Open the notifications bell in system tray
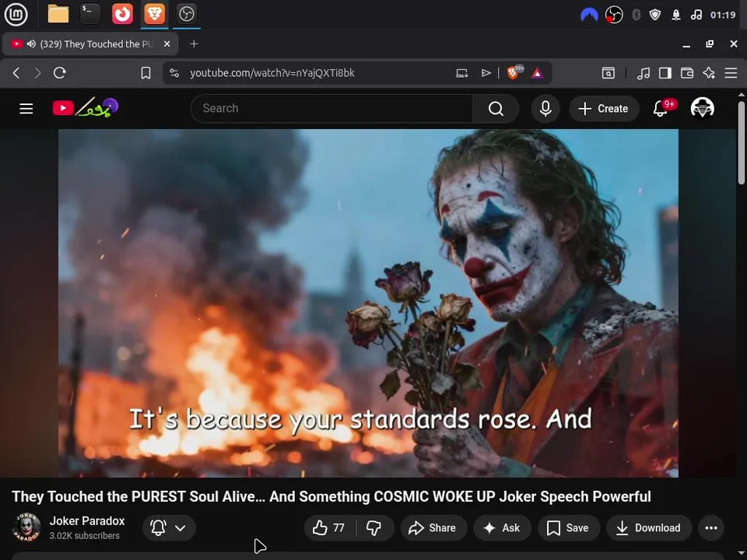This screenshot has width=747, height=560. (x=676, y=16)
